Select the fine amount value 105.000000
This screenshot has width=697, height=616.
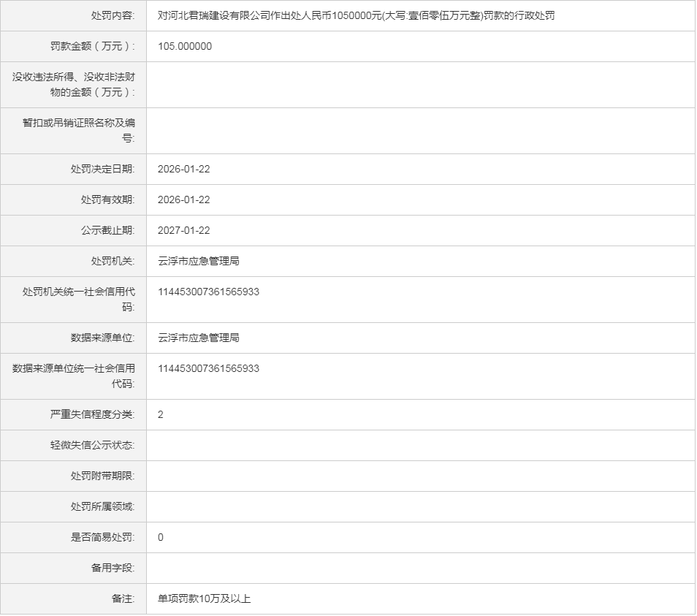pyautogui.click(x=185, y=46)
